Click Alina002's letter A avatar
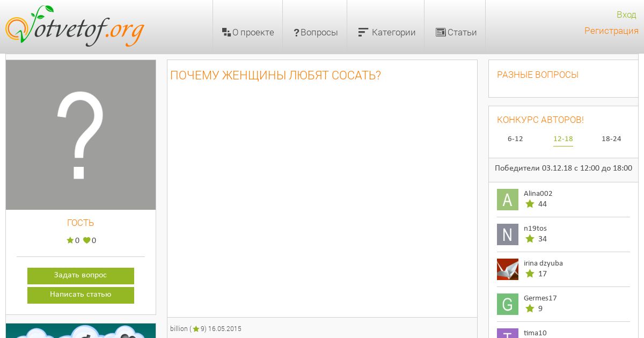 coord(508,200)
